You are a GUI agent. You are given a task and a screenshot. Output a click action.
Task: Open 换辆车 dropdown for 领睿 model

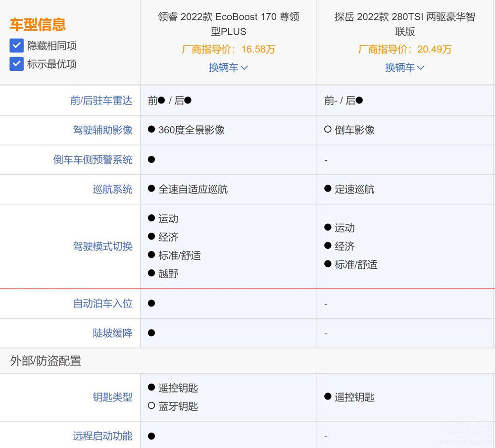(x=228, y=68)
